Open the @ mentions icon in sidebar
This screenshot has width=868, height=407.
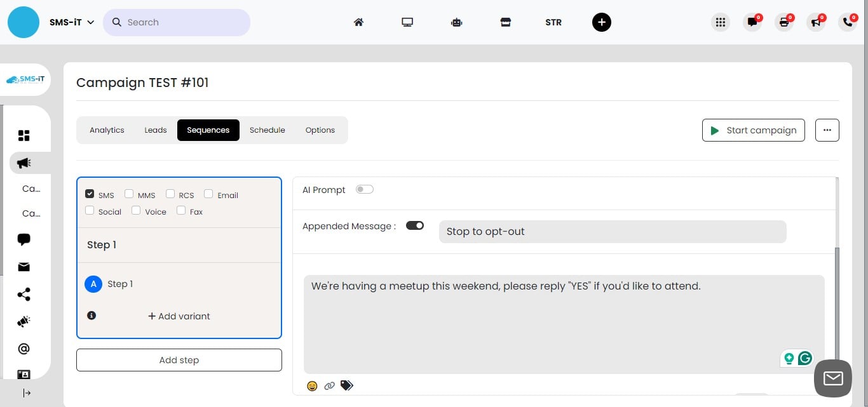point(24,349)
